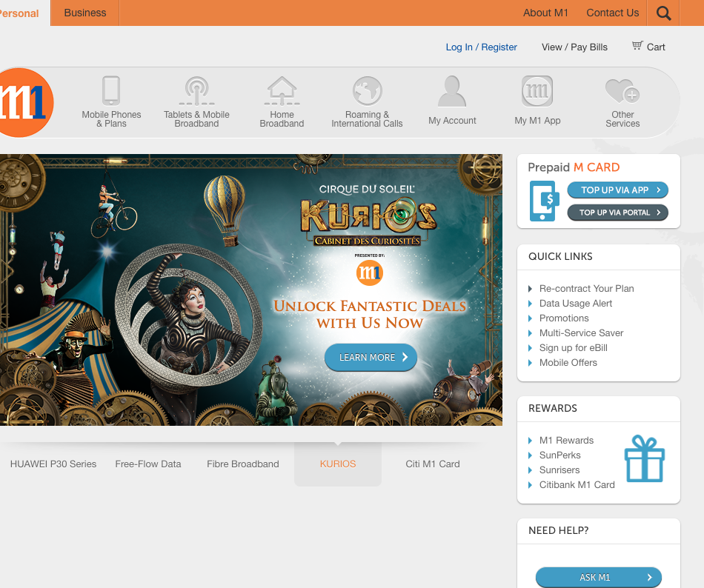Screen dimensions: 704x588
Task: Open M1 Rewards link
Action: (566, 441)
